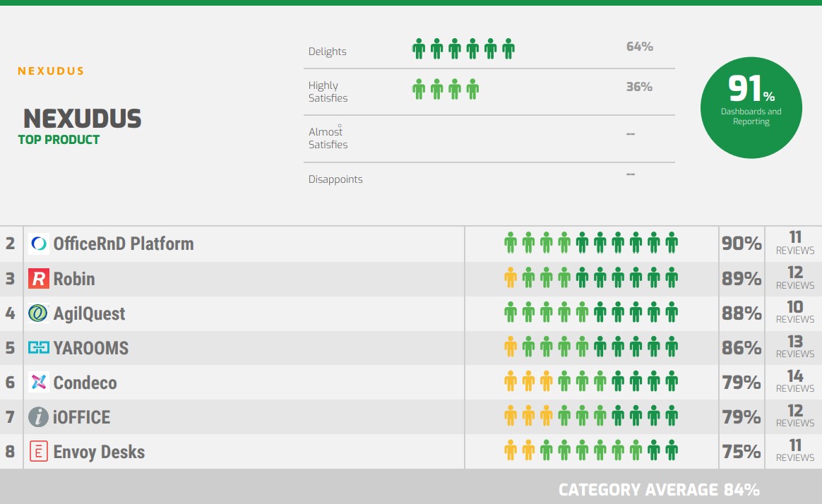Click the 36% Highly Satisfies value

point(639,87)
